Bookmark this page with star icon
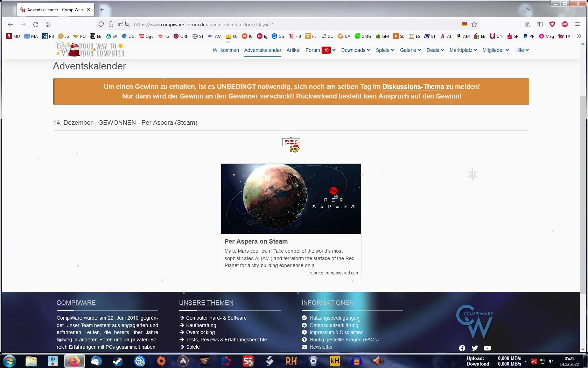 pos(474,25)
